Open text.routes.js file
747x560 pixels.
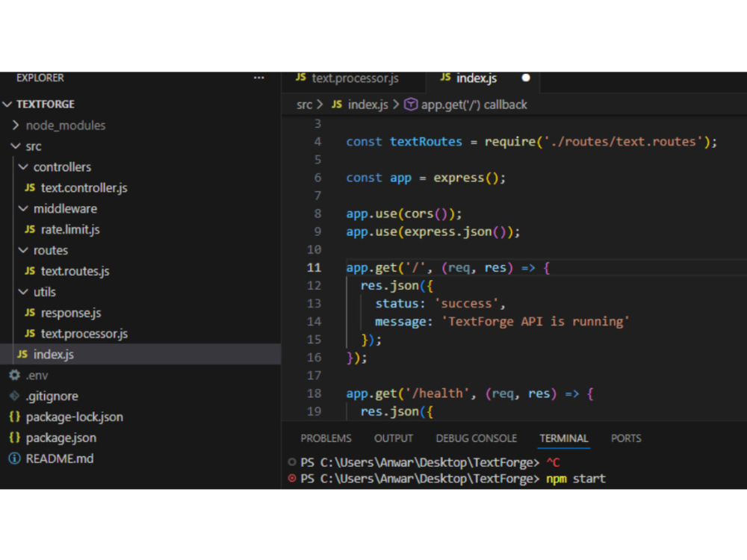pos(75,271)
